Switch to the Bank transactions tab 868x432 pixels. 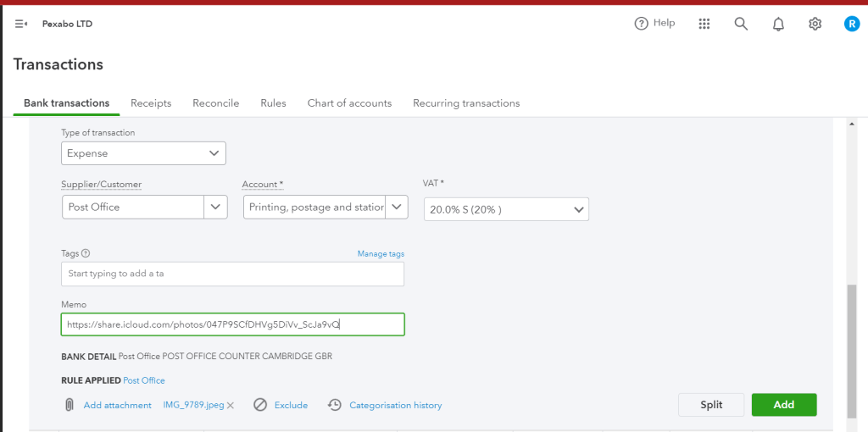(x=66, y=102)
